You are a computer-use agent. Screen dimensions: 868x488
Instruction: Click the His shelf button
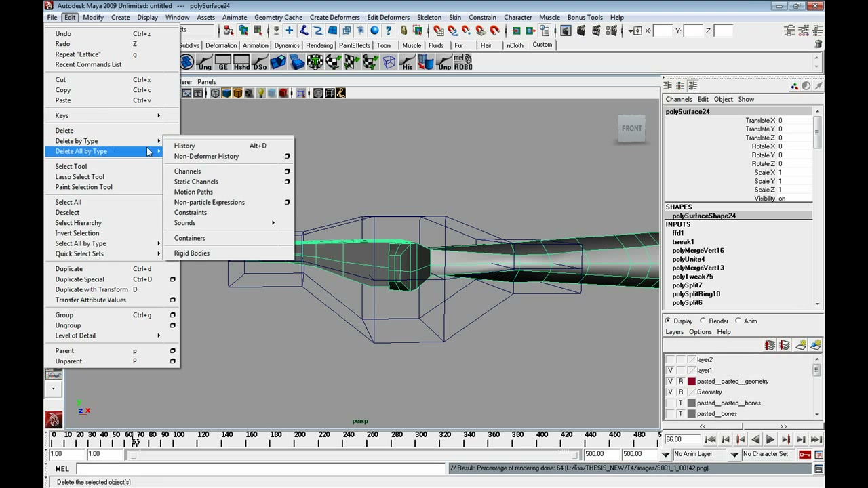pyautogui.click(x=407, y=63)
